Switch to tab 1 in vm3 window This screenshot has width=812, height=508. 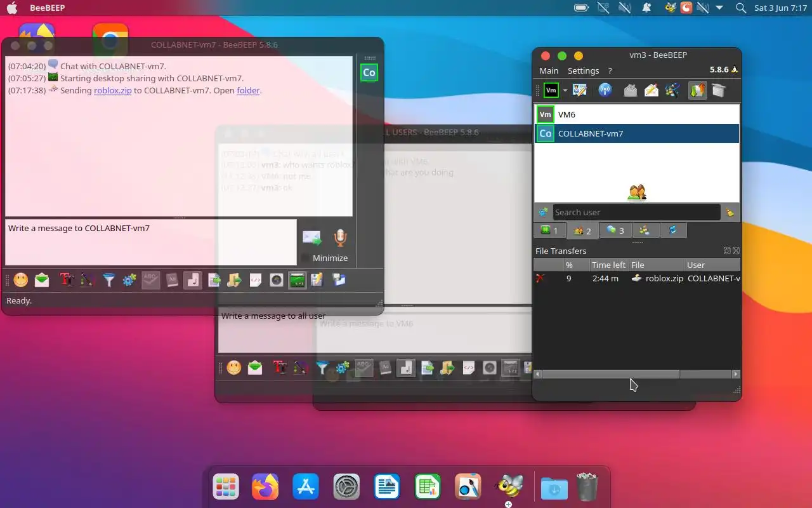point(549,231)
